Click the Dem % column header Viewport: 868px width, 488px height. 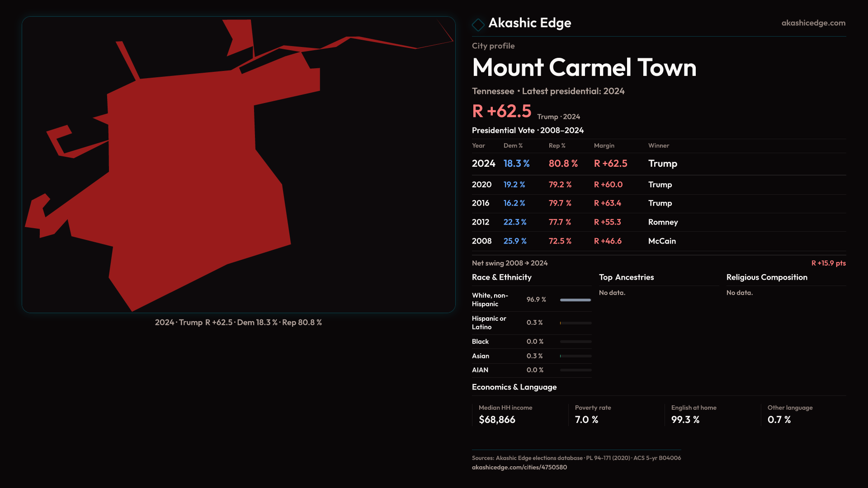pos(513,145)
